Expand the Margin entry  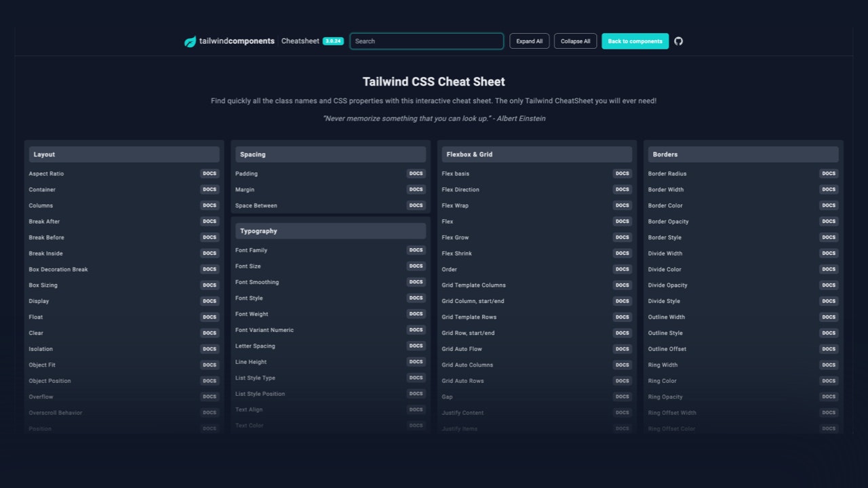330,190
